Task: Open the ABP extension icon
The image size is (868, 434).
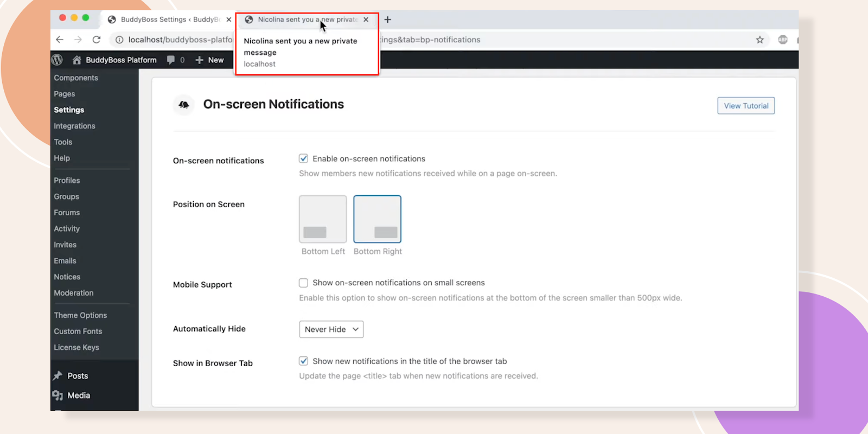Action: point(783,40)
